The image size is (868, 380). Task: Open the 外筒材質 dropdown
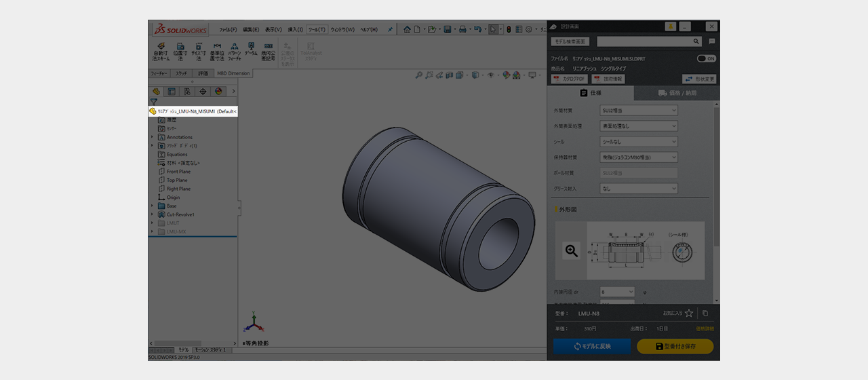click(x=639, y=110)
